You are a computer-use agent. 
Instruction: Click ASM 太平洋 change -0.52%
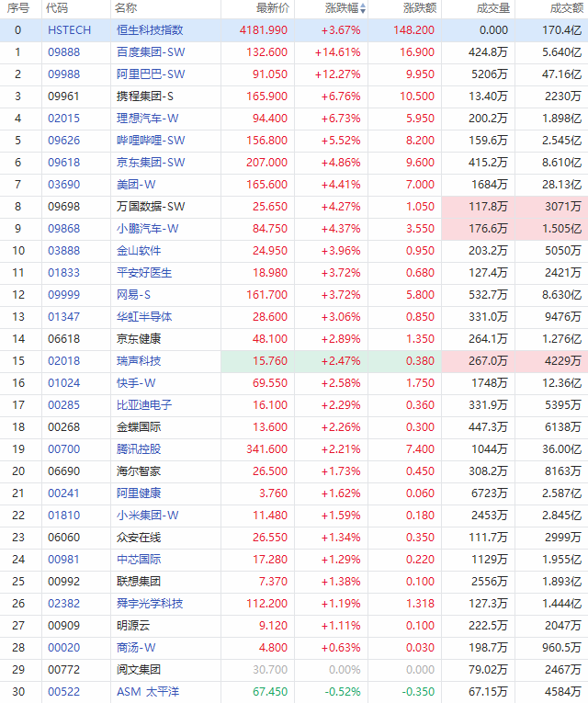point(341,691)
